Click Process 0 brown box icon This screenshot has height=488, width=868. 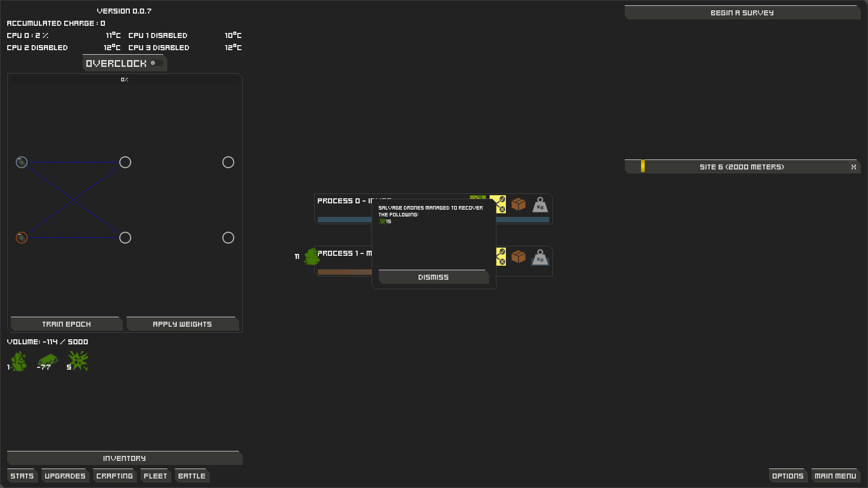tap(519, 204)
